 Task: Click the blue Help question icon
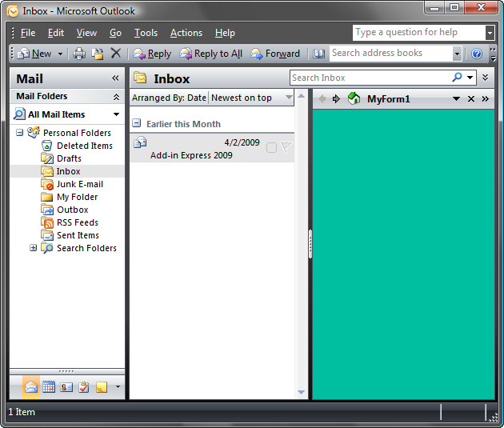pos(477,54)
